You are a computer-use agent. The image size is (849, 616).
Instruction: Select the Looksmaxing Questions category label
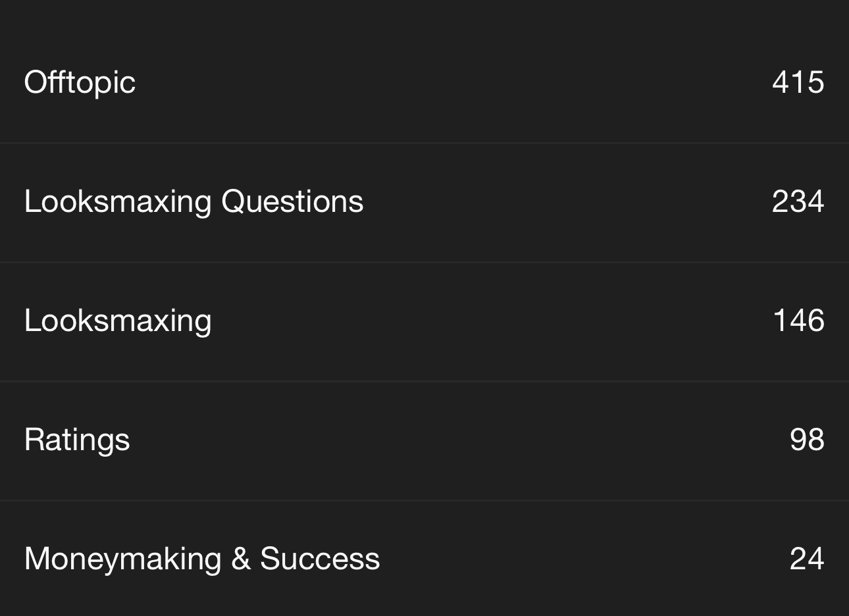click(193, 201)
